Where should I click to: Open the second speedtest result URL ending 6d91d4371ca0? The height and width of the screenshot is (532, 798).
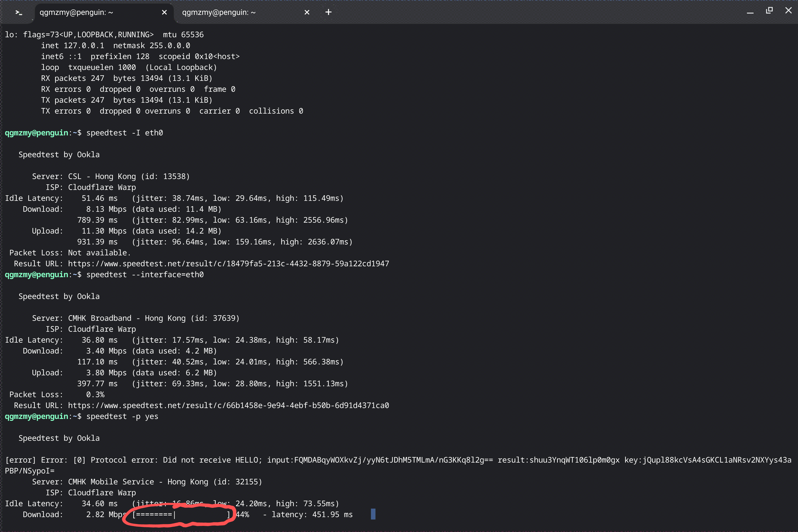pyautogui.click(x=228, y=405)
